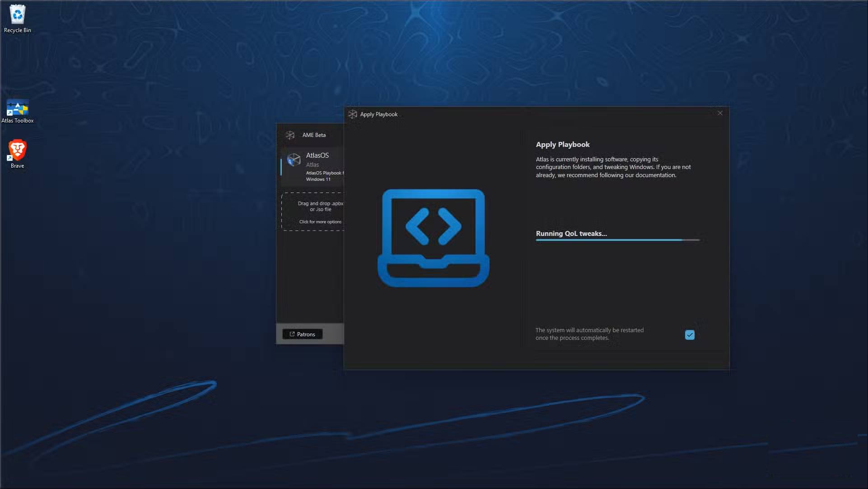
Task: Click the Apply Playbook window title icon
Action: click(353, 114)
